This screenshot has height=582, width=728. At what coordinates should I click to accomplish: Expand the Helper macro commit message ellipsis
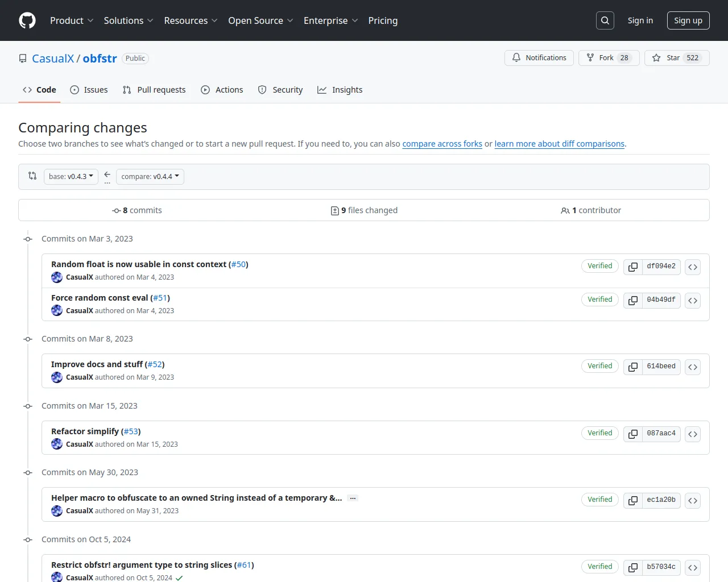[353, 498]
